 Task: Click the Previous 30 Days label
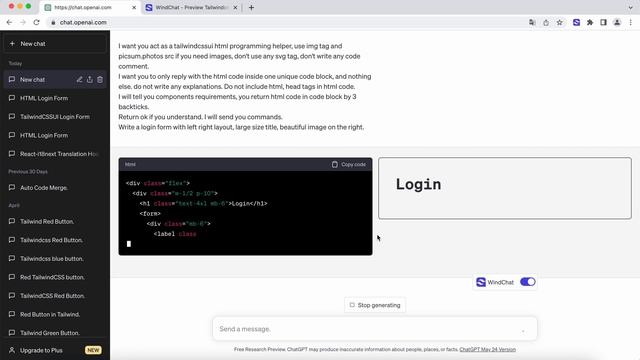point(28,171)
